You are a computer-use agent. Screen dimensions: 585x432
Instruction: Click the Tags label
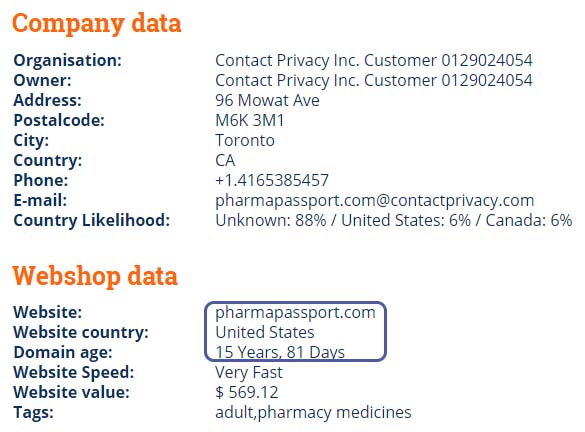[34, 413]
